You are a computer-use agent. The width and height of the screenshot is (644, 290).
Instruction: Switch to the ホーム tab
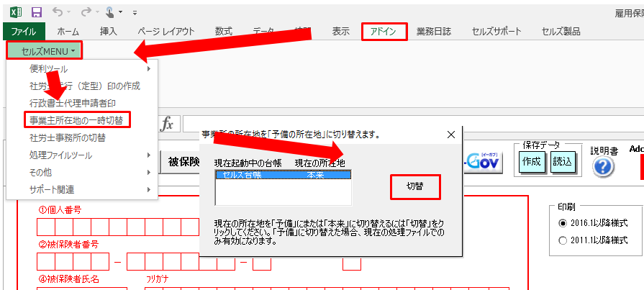[x=68, y=31]
